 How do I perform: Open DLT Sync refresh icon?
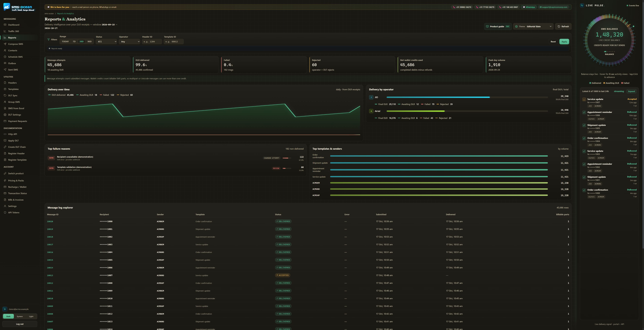point(5,95)
